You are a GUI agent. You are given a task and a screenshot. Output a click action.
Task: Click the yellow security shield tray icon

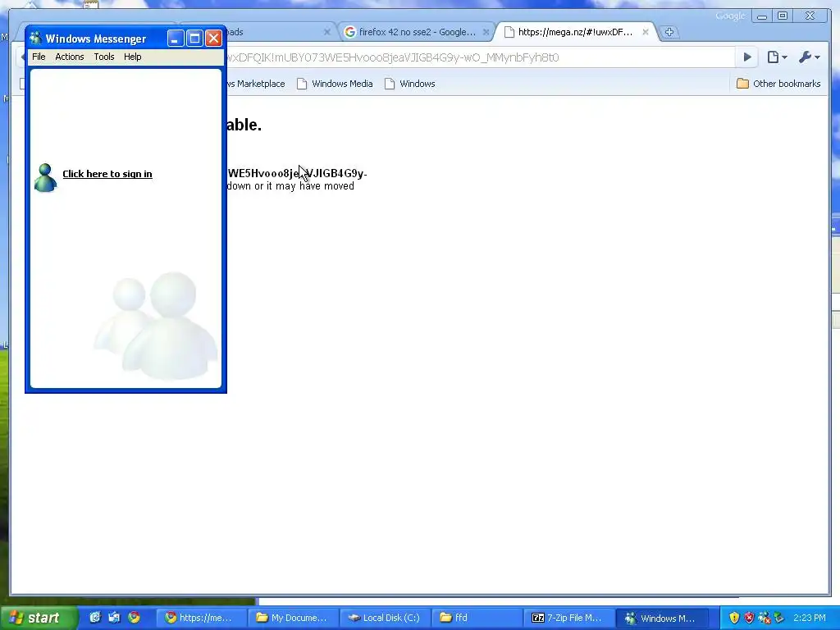(x=734, y=618)
